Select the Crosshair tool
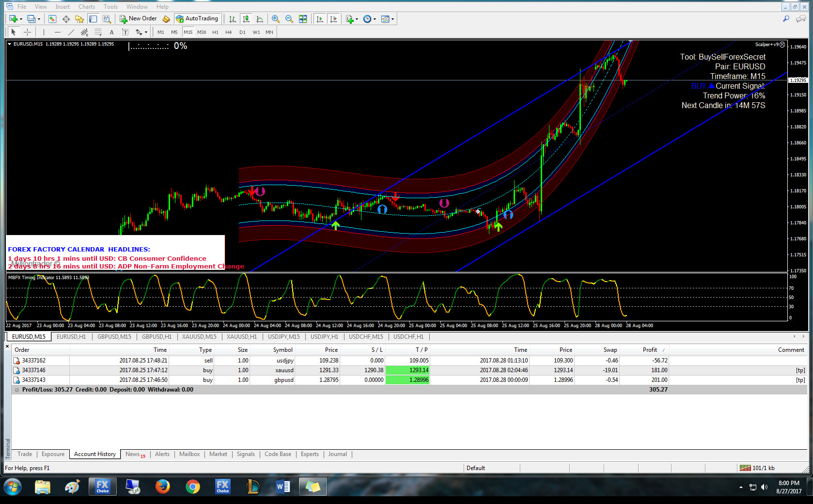813x504 pixels. click(28, 32)
